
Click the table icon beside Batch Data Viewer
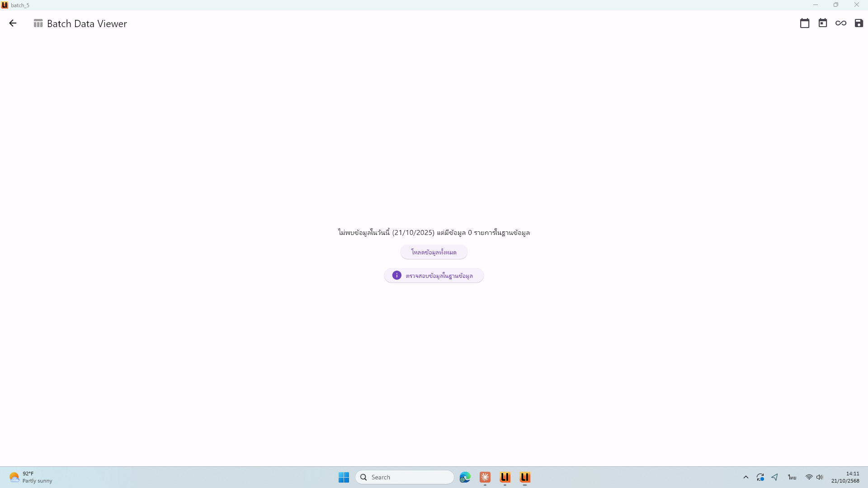click(38, 23)
